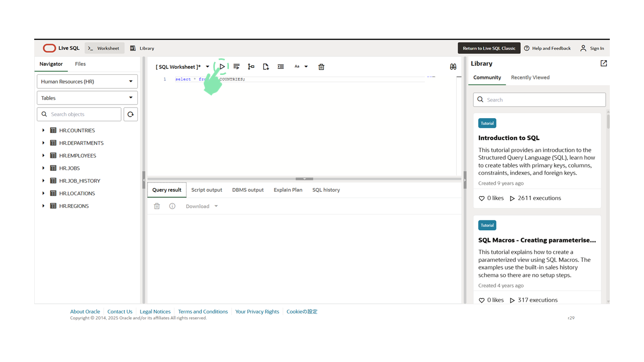Open the Download dropdown
The image size is (644, 362).
pyautogui.click(x=202, y=206)
